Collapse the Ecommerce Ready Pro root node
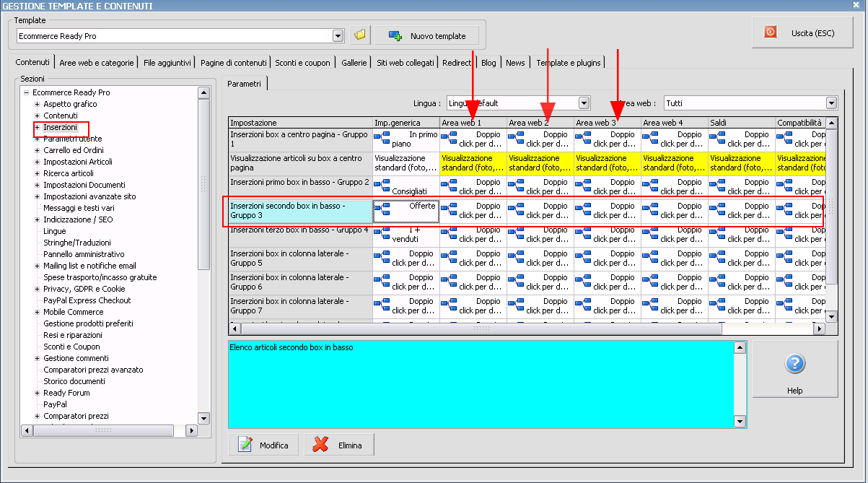Viewport: 868px width, 483px height. pos(27,92)
